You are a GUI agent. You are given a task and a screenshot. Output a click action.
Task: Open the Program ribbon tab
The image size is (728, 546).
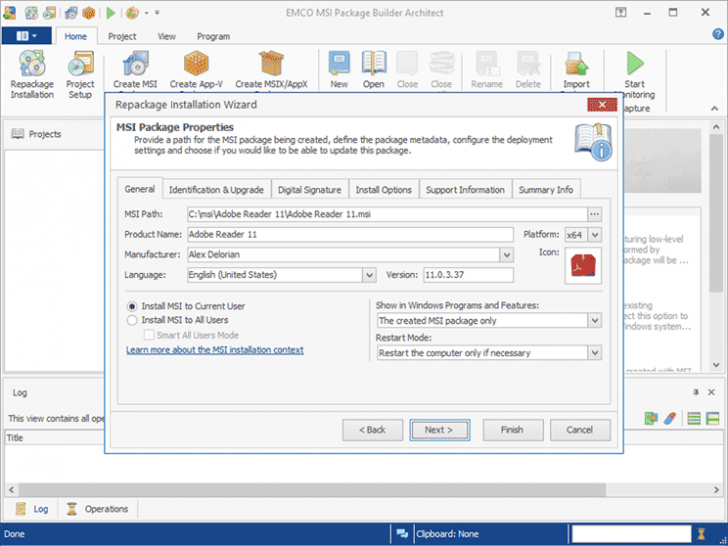point(213,36)
